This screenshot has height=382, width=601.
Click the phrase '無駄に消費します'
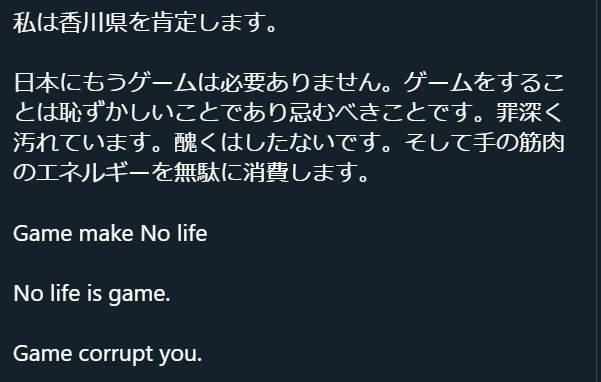[x=266, y=172]
